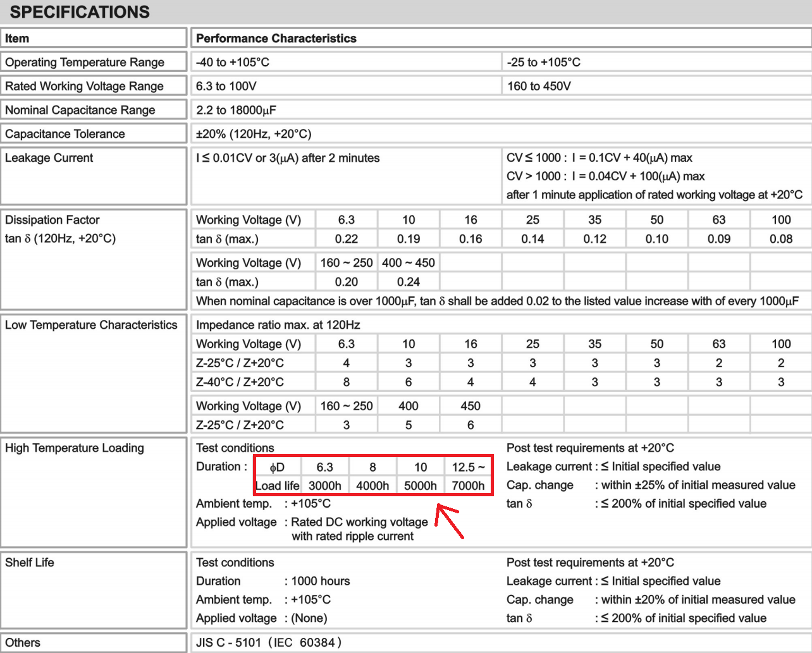Select the '12.5 ~' diameter cell

coord(469,467)
